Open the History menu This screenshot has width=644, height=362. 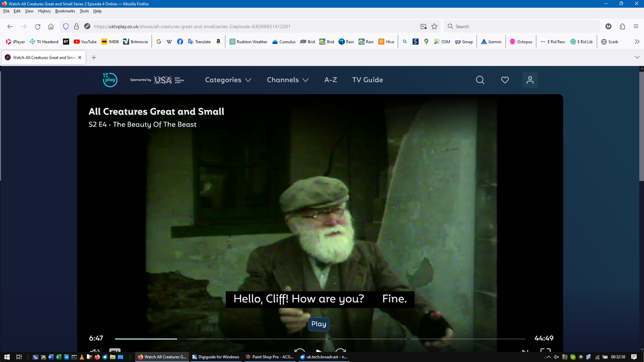tap(44, 11)
